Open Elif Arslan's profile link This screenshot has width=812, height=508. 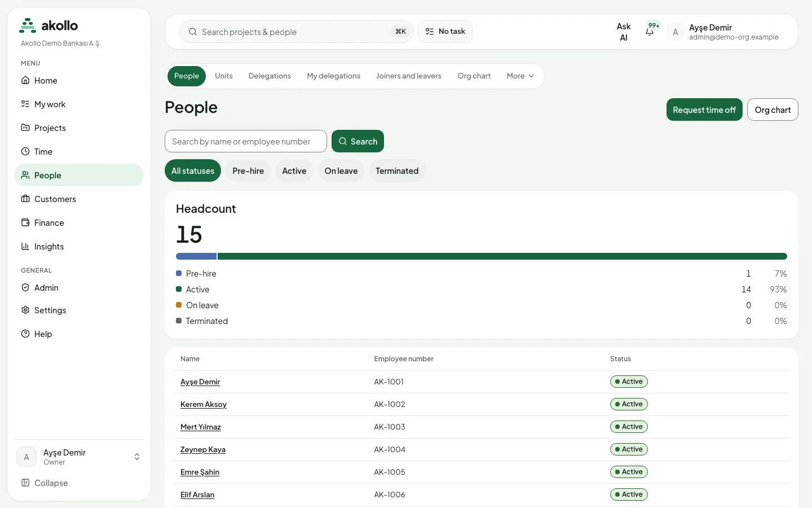click(197, 494)
